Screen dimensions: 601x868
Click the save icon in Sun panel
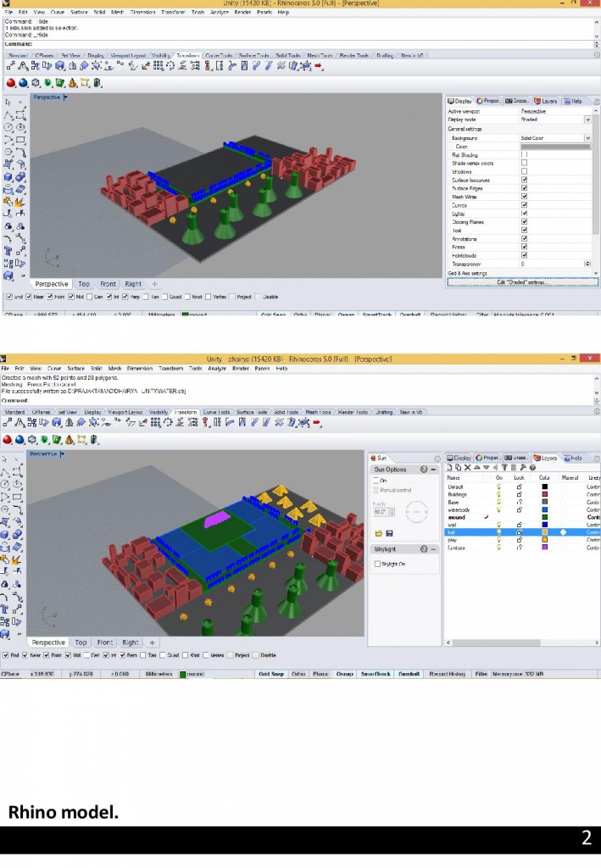(x=388, y=533)
